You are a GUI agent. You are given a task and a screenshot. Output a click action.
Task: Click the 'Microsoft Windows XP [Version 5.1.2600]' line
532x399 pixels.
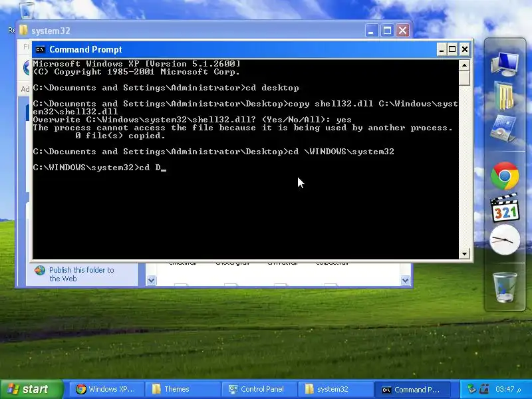(x=137, y=64)
